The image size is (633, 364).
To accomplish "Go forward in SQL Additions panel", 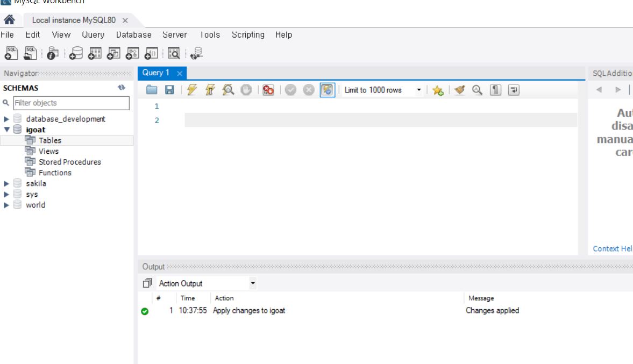I will [x=617, y=90].
